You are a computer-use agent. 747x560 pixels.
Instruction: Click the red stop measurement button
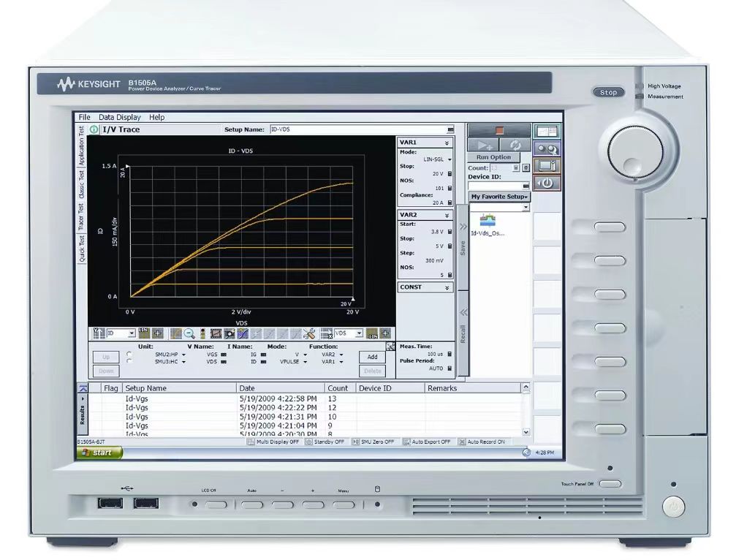(499, 131)
